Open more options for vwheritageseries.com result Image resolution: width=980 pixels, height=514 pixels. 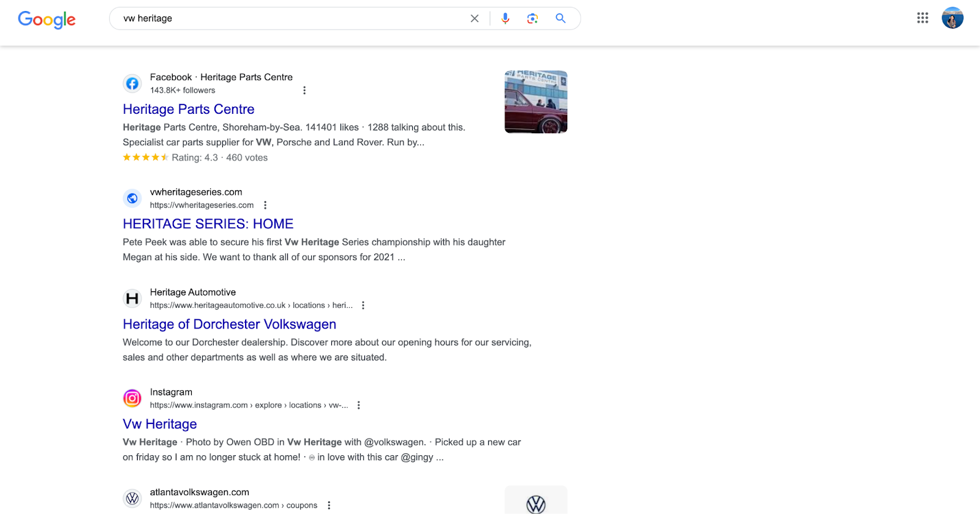265,205
